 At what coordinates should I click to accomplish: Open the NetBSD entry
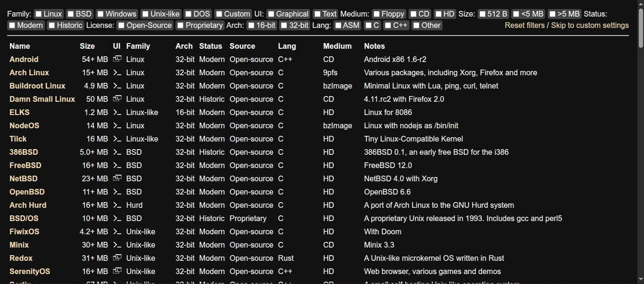(x=24, y=178)
